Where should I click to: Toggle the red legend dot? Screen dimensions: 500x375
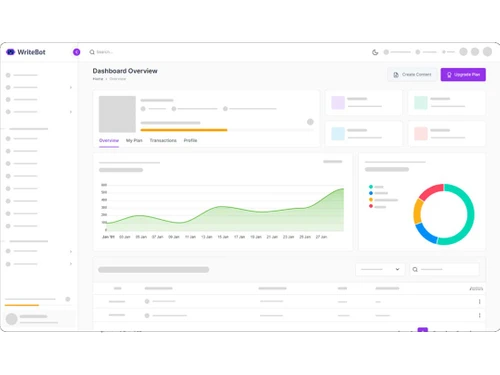[371, 206]
